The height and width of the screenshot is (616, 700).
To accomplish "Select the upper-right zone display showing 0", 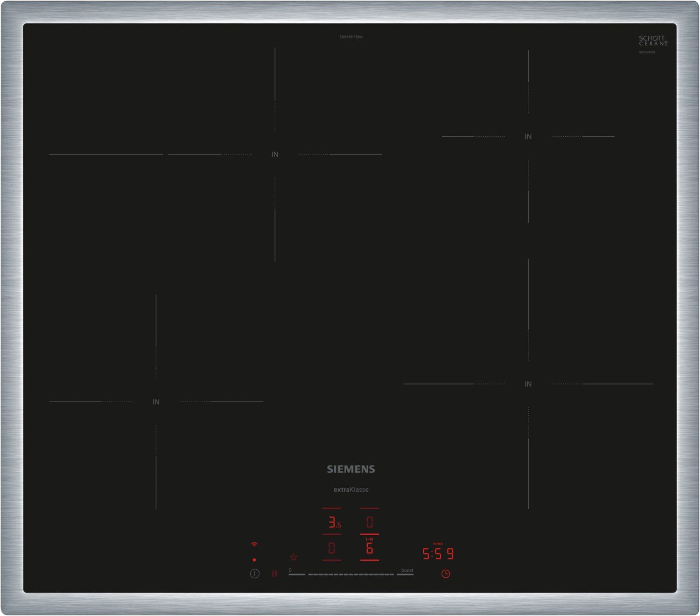I will click(370, 522).
